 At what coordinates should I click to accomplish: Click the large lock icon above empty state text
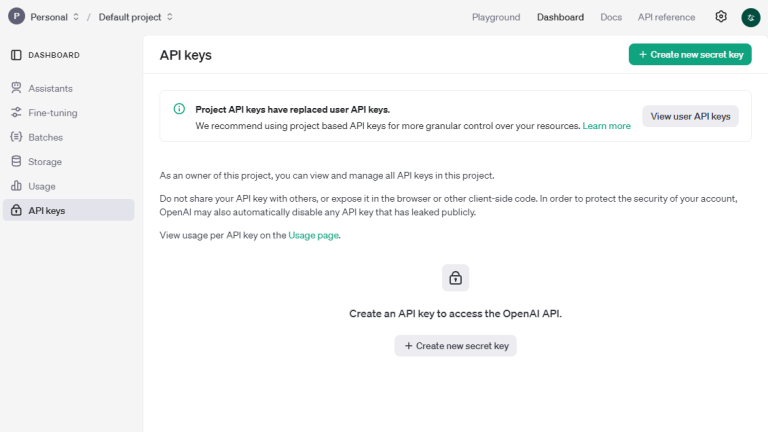point(455,278)
